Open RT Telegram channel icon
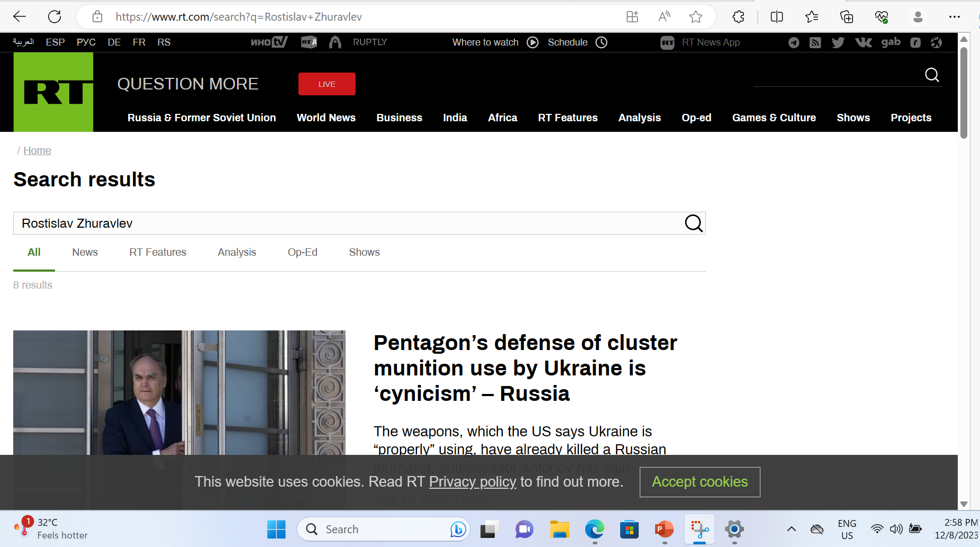The image size is (980, 547). 794,42
